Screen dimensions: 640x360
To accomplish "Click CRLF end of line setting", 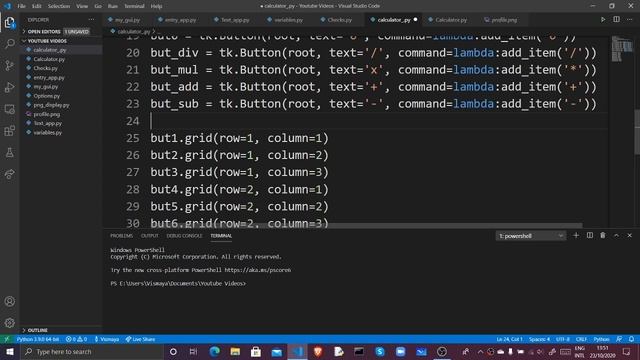I will (581, 339).
